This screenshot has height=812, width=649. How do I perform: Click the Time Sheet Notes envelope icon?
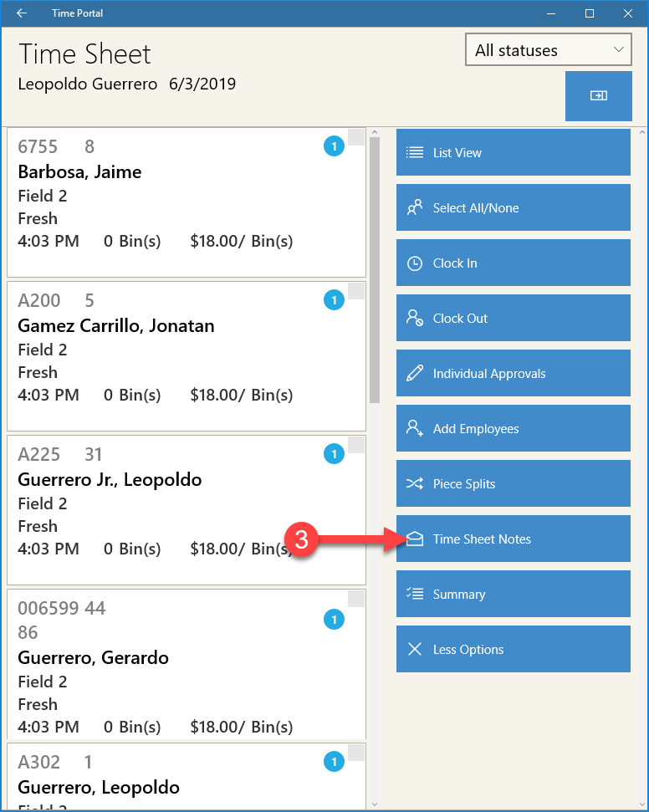pyautogui.click(x=414, y=539)
